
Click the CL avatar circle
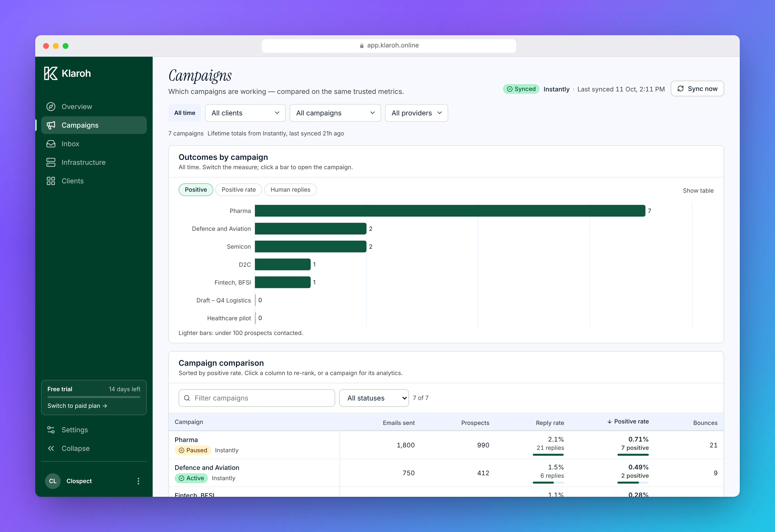click(x=53, y=481)
